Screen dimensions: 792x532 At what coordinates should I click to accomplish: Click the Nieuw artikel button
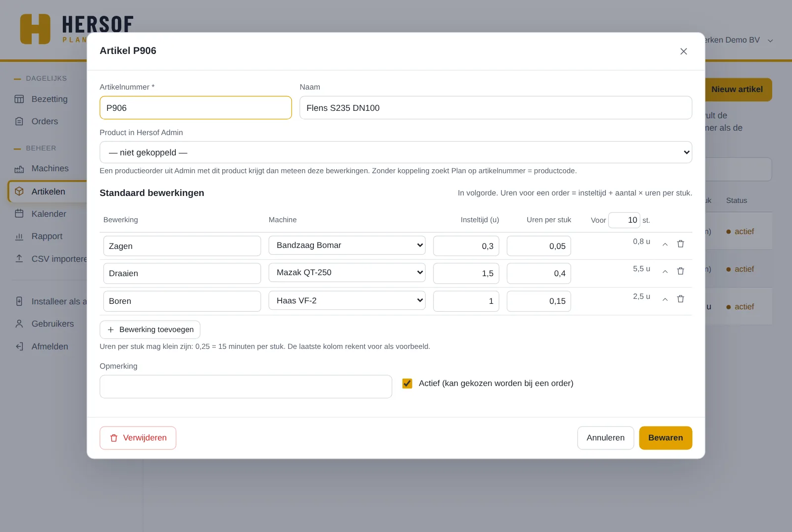pos(737,90)
